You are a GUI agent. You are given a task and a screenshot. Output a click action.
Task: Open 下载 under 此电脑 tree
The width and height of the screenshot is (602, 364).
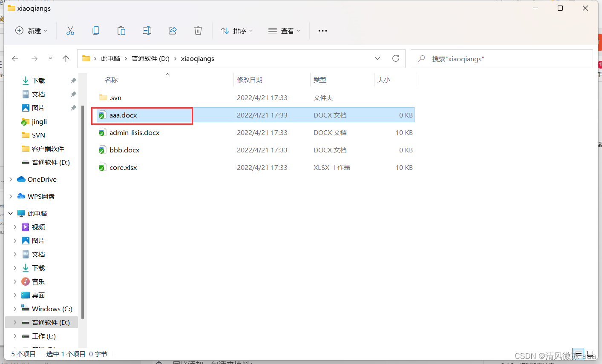(x=38, y=268)
